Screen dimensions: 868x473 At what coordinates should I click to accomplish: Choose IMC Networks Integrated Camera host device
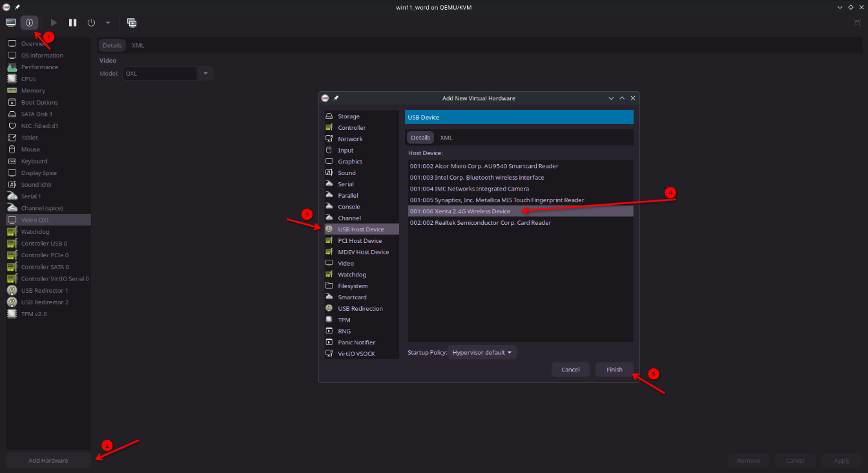tap(470, 189)
